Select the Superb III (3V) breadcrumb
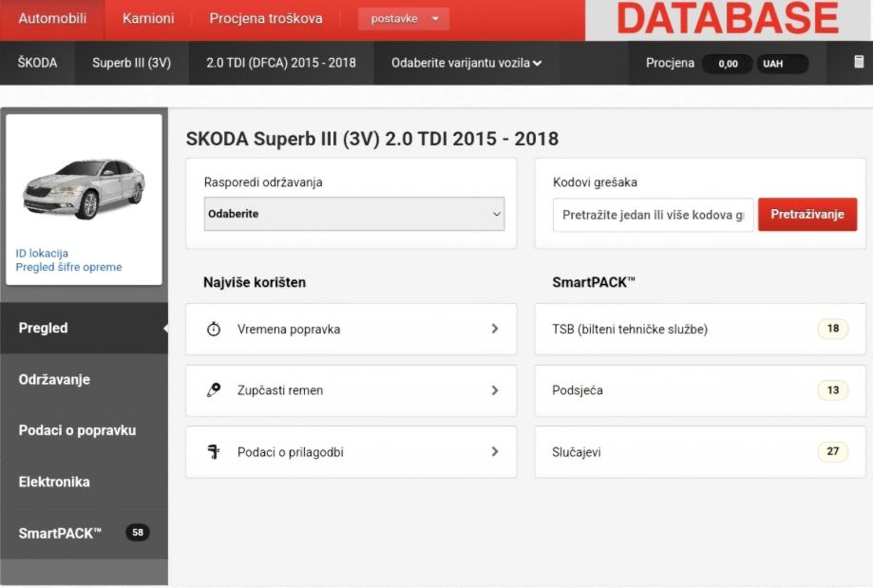The width and height of the screenshot is (873, 588). 131,63
